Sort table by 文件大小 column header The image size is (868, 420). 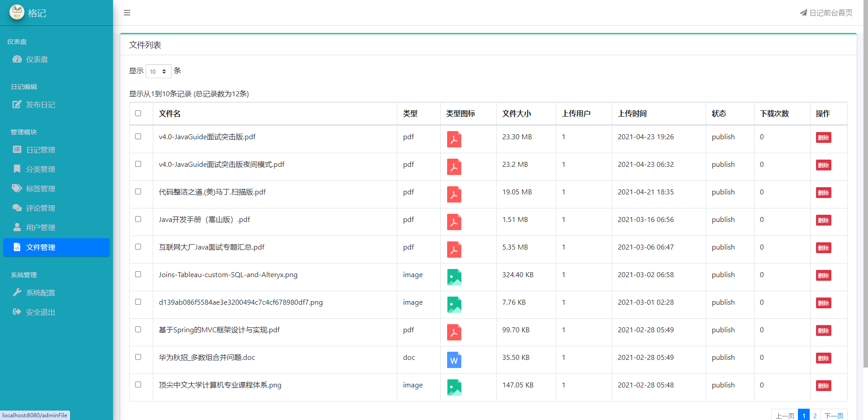pyautogui.click(x=516, y=114)
